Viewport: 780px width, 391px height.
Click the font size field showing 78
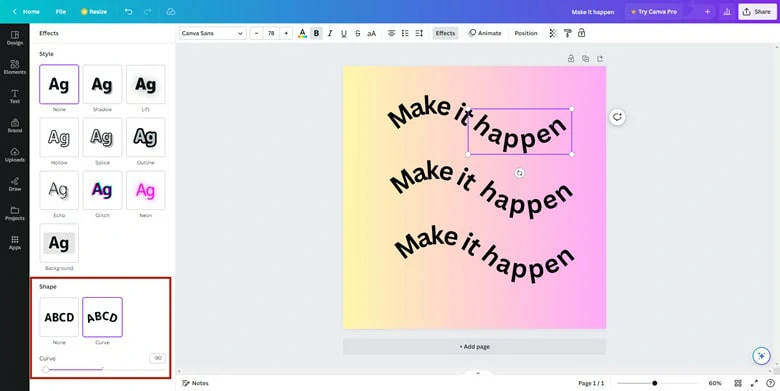coord(271,33)
